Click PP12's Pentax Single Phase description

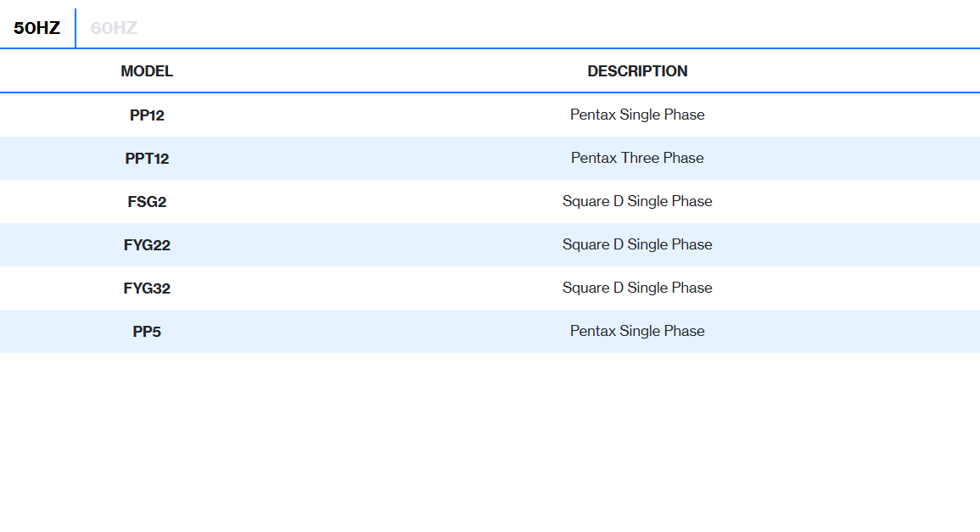click(637, 115)
